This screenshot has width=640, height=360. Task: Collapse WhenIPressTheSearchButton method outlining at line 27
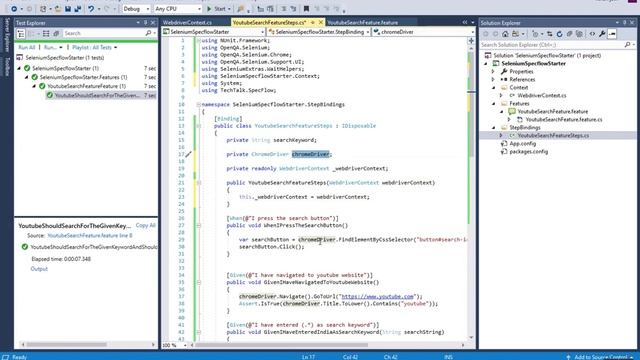[x=199, y=225]
